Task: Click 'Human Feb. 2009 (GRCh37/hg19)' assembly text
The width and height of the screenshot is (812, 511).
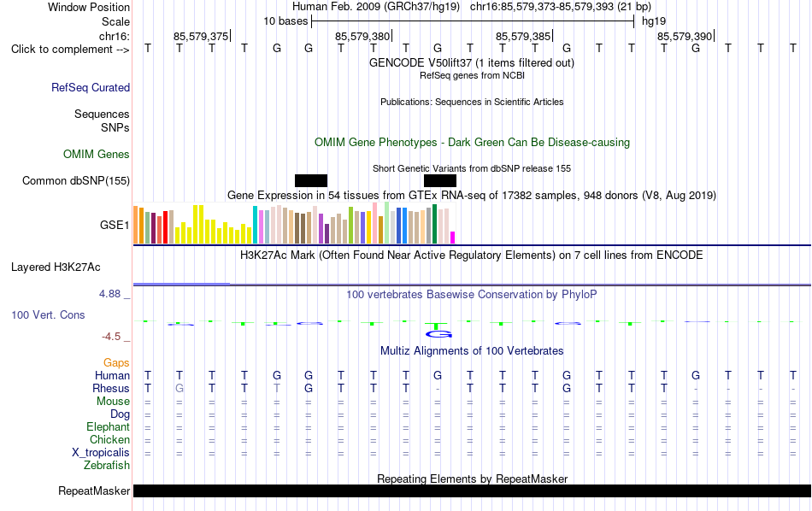Action: click(x=376, y=7)
